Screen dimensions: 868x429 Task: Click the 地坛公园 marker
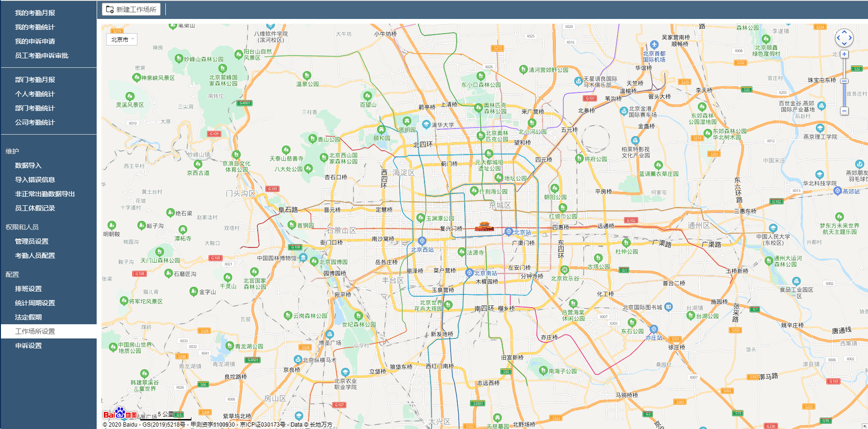(x=498, y=178)
